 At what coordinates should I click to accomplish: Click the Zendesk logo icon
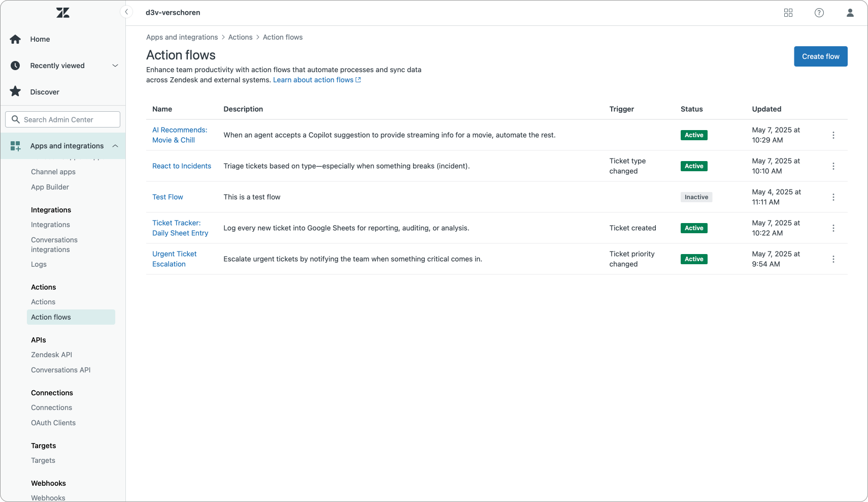[63, 13]
